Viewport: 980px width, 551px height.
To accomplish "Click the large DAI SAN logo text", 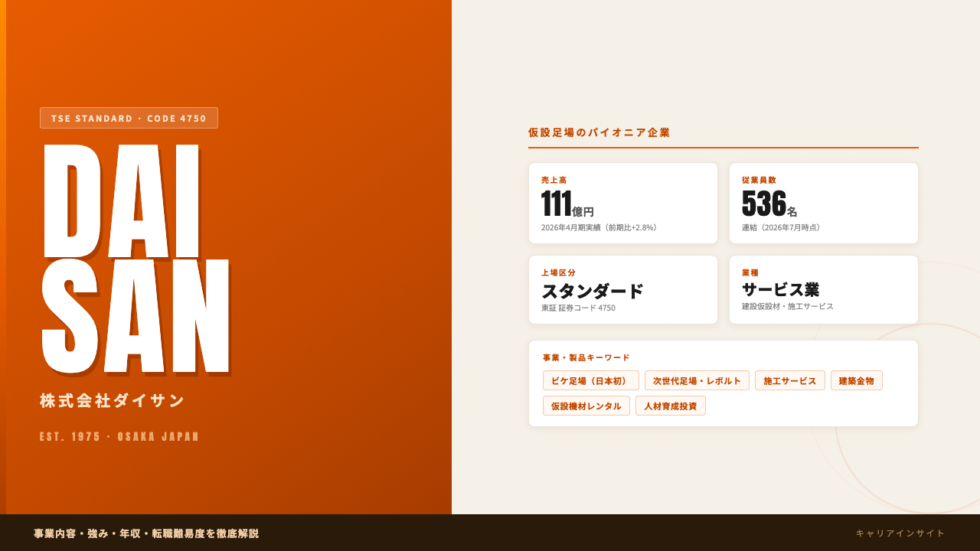I will pos(136,259).
